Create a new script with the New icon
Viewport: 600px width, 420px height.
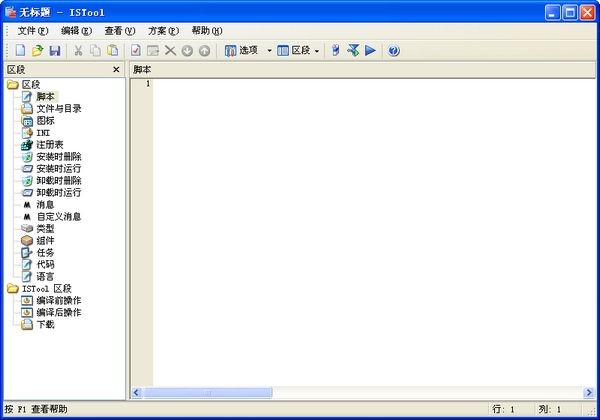click(20, 50)
